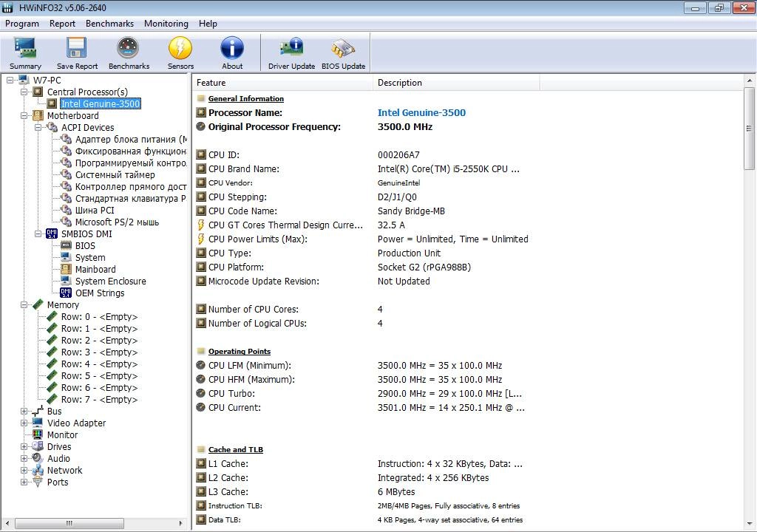Select the Video Adapter icon

[38, 423]
